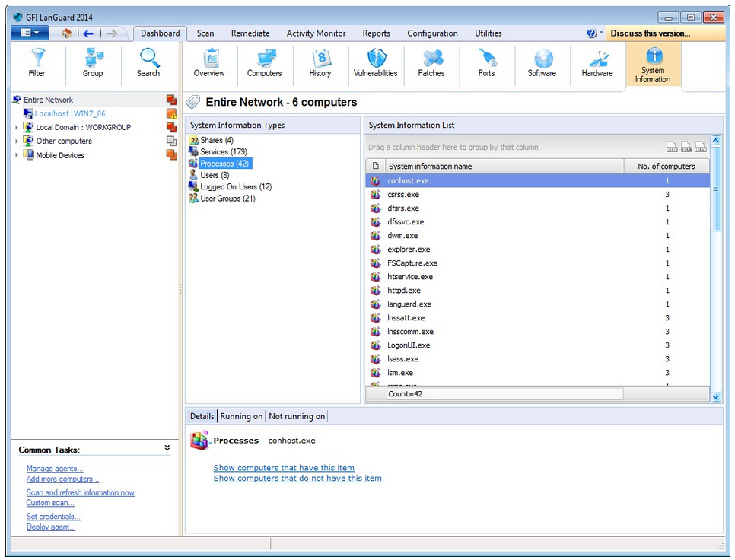Image resolution: width=735 pixels, height=560 pixels.
Task: Open the Running on tab
Action: tap(241, 416)
